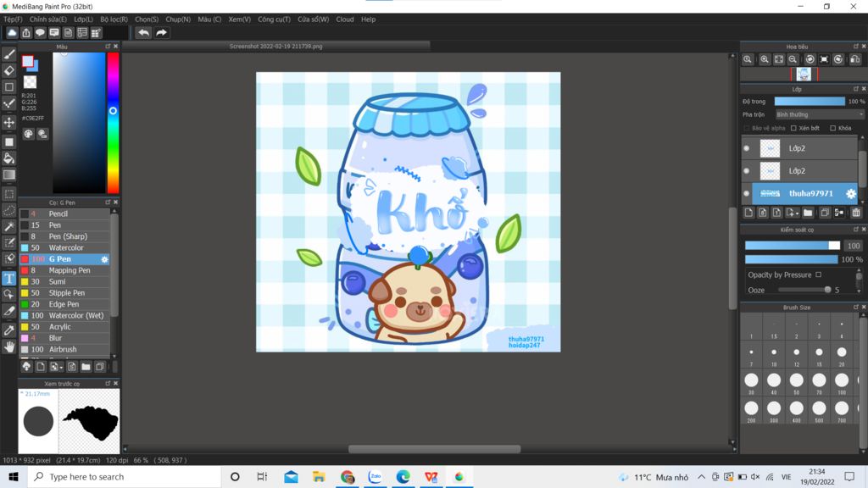Click the share/export icon in toolbar
Image resolution: width=868 pixels, height=488 pixels.
click(26, 33)
